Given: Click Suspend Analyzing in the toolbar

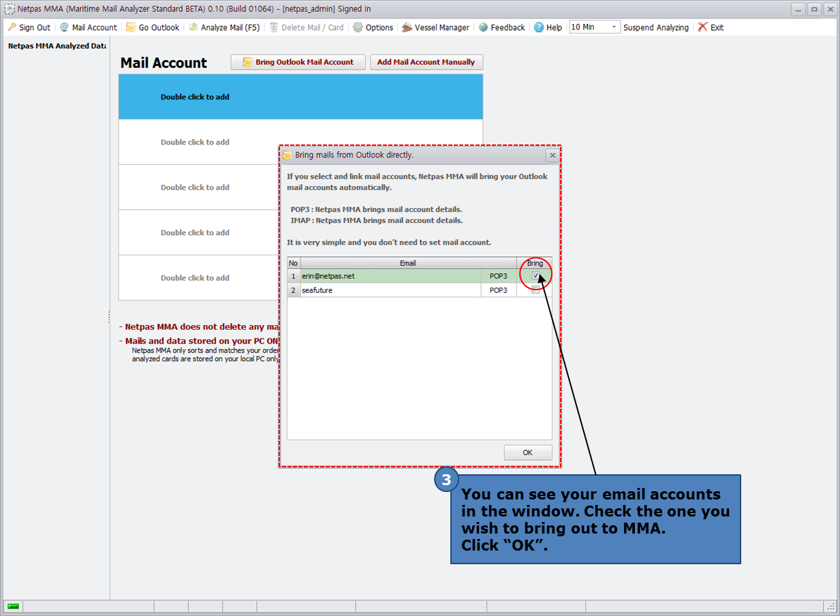Looking at the screenshot, I should 655,27.
